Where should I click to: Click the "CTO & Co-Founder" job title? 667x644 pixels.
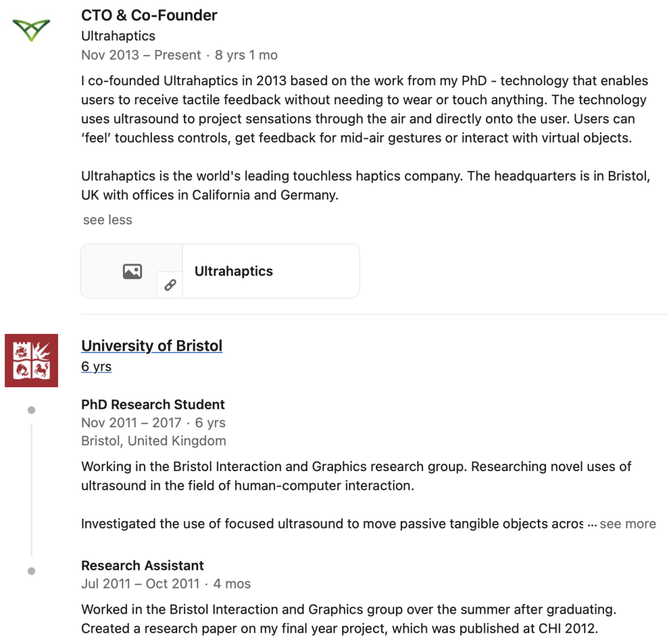pyautogui.click(x=149, y=15)
